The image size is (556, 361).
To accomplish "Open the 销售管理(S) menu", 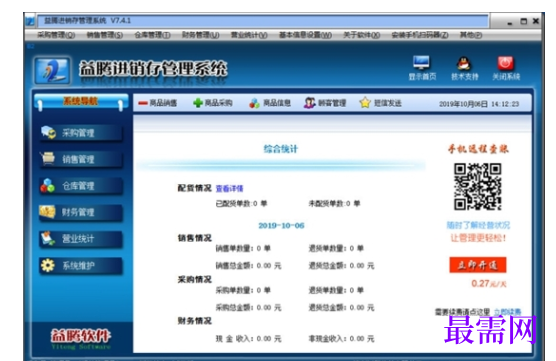I will (105, 35).
